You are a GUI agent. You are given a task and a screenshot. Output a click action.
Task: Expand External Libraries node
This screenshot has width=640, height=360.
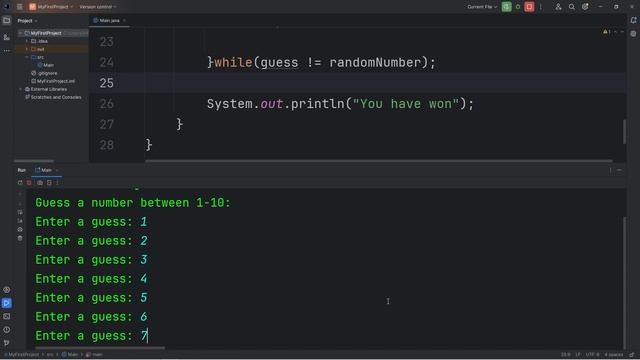(20, 89)
